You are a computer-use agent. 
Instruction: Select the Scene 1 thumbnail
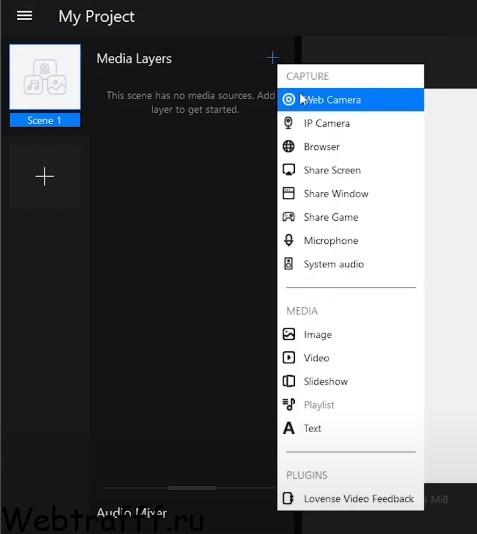[45, 77]
